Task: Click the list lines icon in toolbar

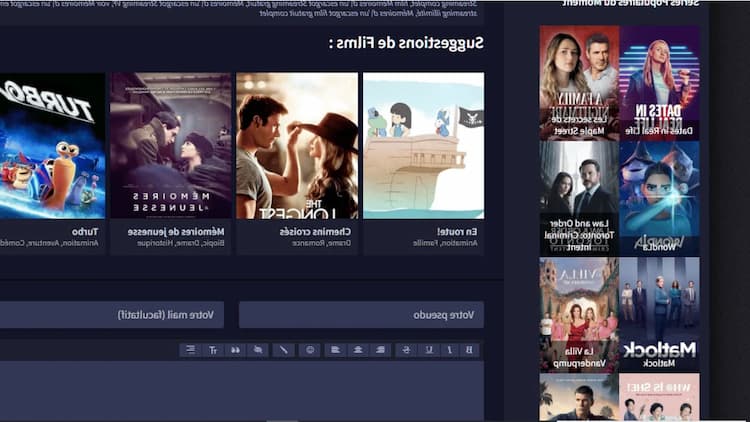Action: click(190, 350)
